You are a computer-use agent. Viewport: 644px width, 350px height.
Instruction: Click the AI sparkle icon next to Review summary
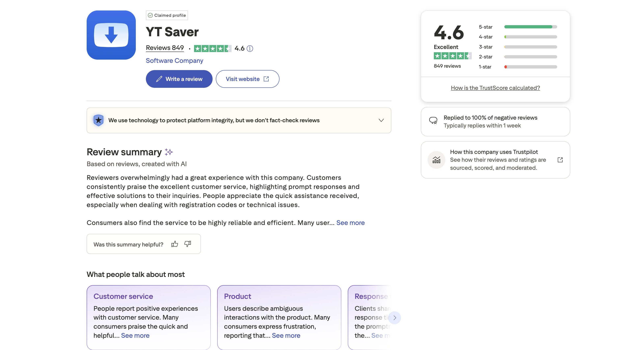[169, 152]
